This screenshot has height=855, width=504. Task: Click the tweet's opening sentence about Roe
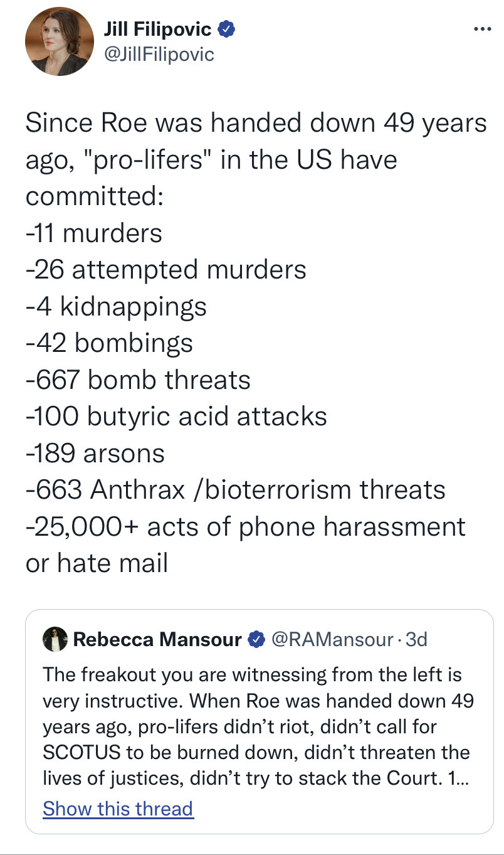[x=256, y=159]
